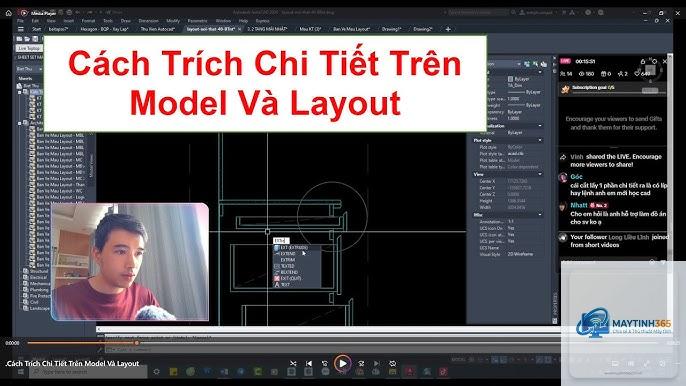This screenshot has height=386, width=686.
Task: Switch to the Drawing1 tab
Action: pos(391,29)
